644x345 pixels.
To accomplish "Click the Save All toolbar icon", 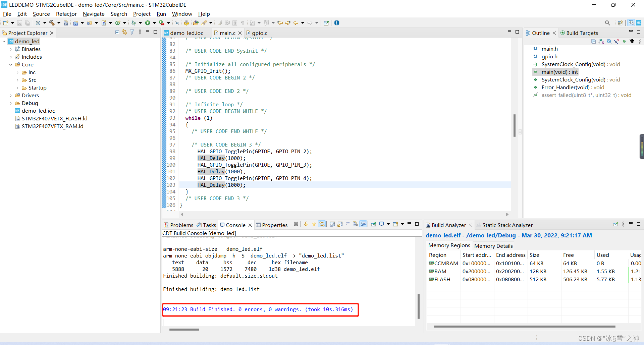I will coord(27,23).
